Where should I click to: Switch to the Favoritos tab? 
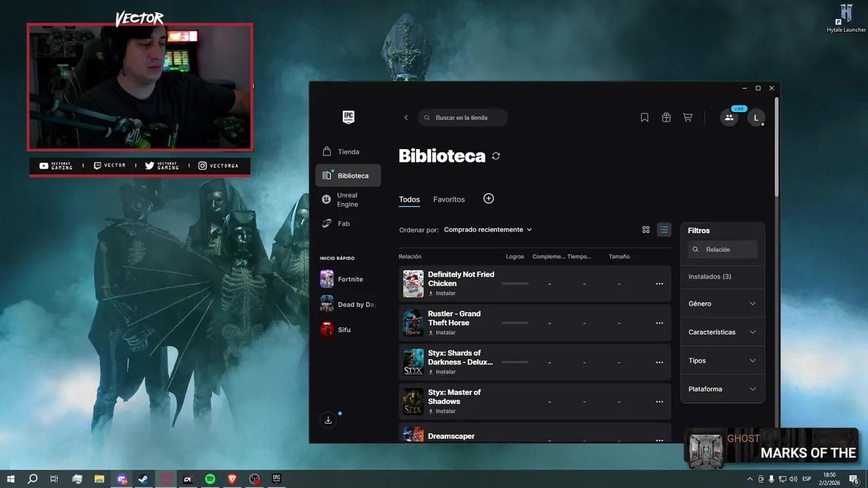pyautogui.click(x=449, y=199)
